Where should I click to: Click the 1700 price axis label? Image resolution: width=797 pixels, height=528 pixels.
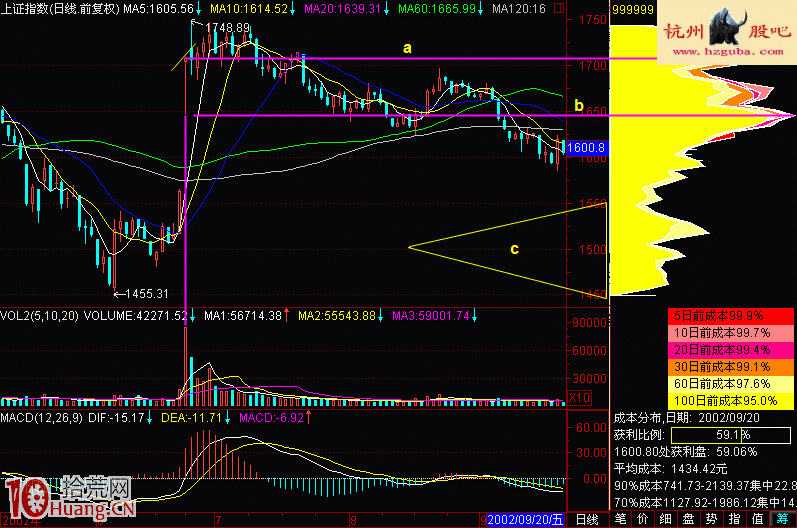(x=593, y=66)
